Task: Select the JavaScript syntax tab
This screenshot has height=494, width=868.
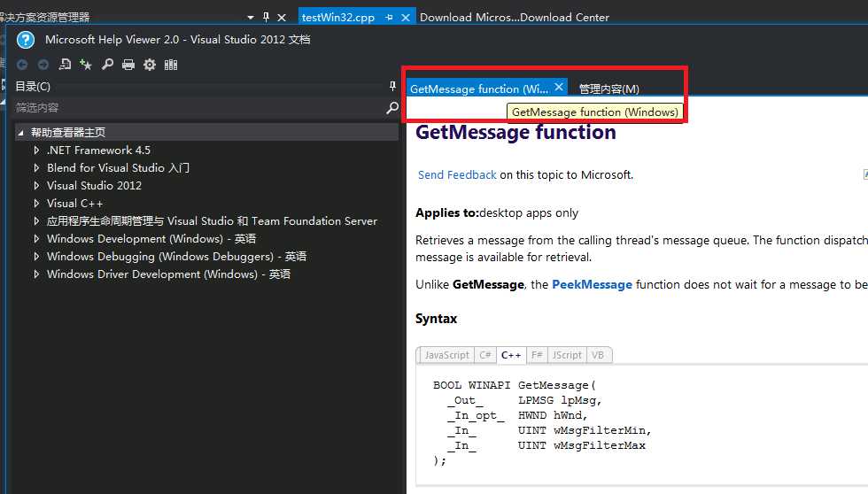Action: (446, 355)
